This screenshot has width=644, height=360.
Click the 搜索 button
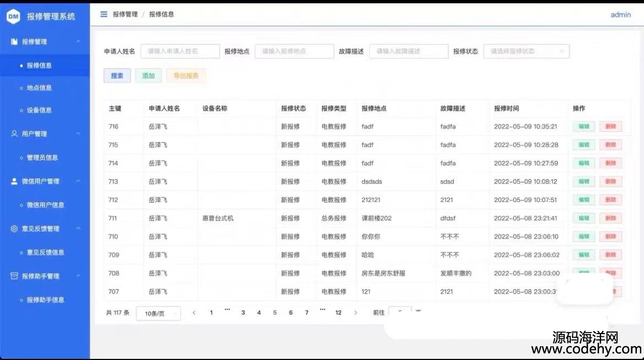click(x=117, y=75)
